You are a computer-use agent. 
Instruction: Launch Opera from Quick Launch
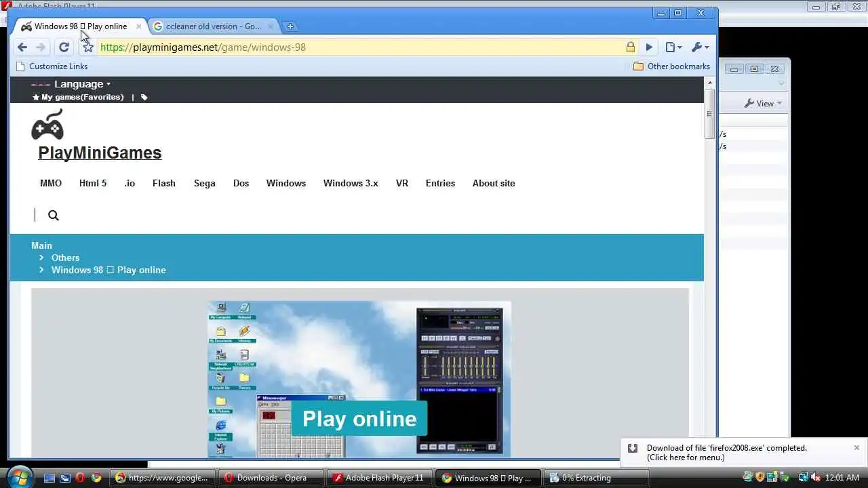[81, 478]
